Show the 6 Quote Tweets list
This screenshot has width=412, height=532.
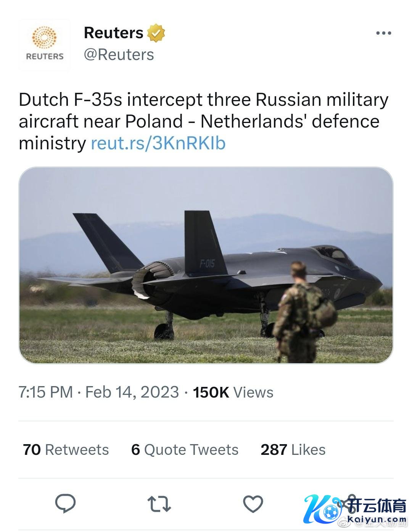point(185,450)
